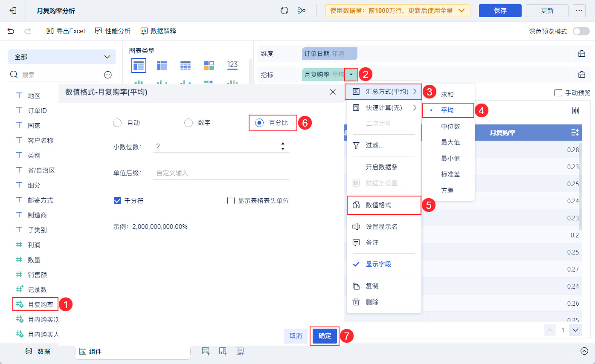Uncheck the 千分符 checkbox
Viewport: 595px width, 364px height.
point(118,200)
